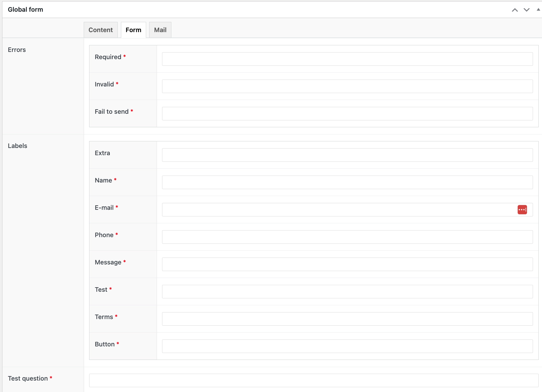Screen dimensions: 542x392
Task: Focus the Required error input field
Action: [347, 59]
